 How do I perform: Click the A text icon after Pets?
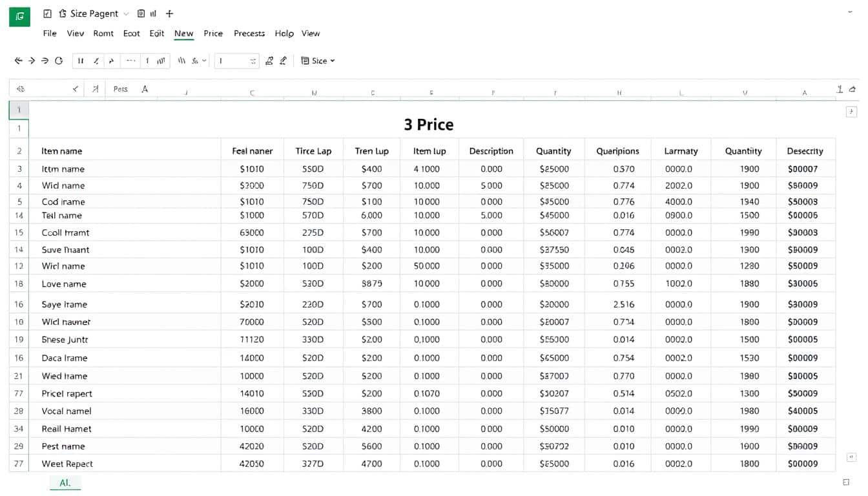coord(145,89)
